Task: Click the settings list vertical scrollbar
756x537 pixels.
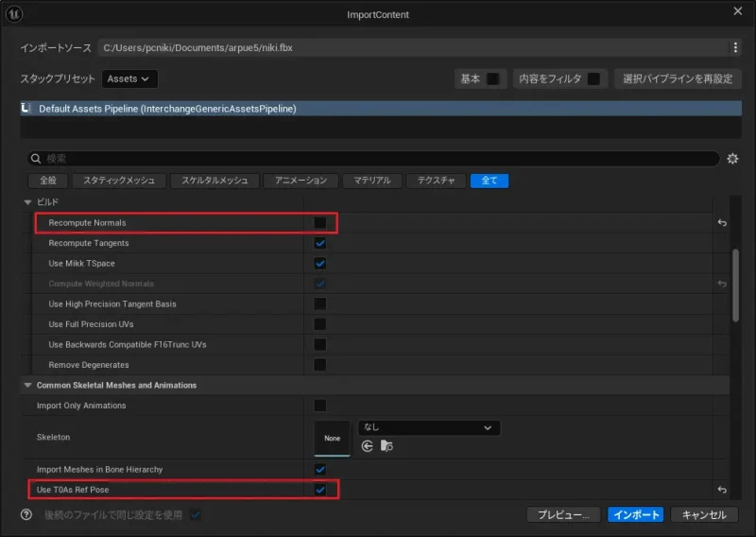Action: [x=735, y=286]
